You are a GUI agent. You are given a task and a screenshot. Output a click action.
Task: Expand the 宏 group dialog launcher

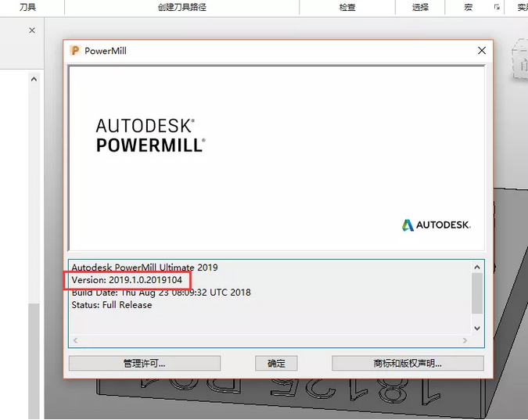497,7
